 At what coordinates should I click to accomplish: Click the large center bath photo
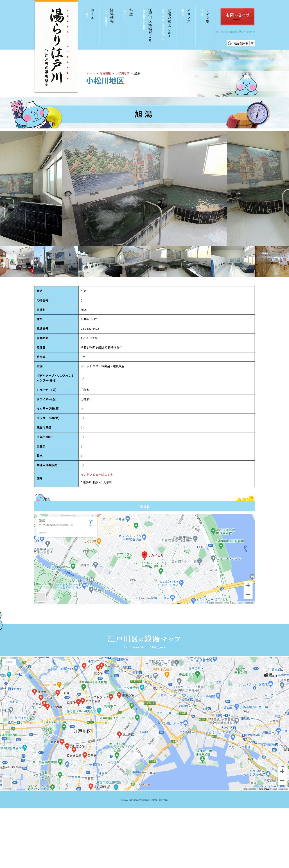144,188
